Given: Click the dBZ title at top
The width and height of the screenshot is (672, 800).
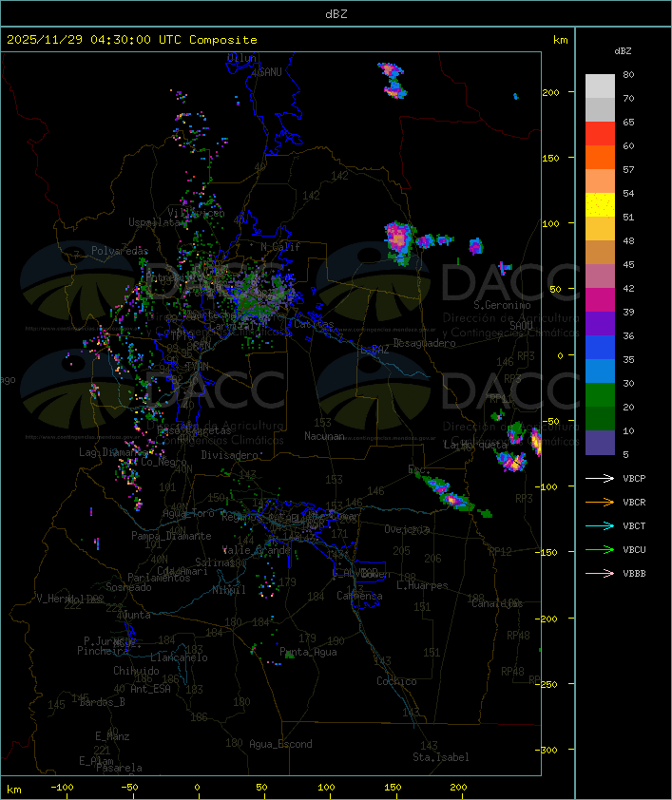Looking at the screenshot, I should [x=336, y=13].
